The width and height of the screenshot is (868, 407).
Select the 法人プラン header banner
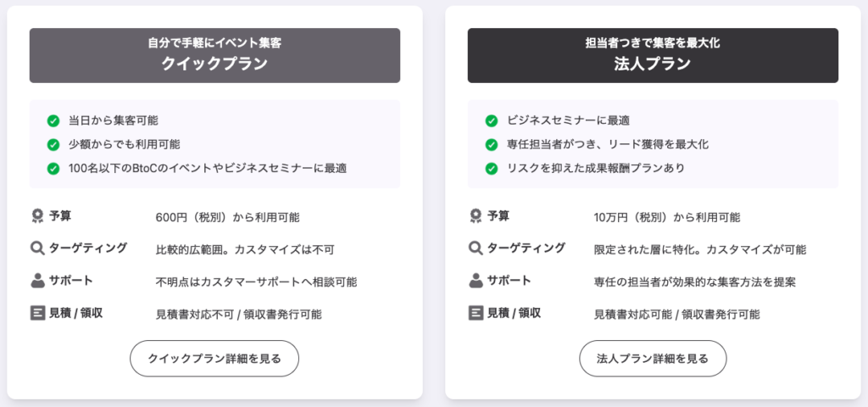tap(653, 55)
